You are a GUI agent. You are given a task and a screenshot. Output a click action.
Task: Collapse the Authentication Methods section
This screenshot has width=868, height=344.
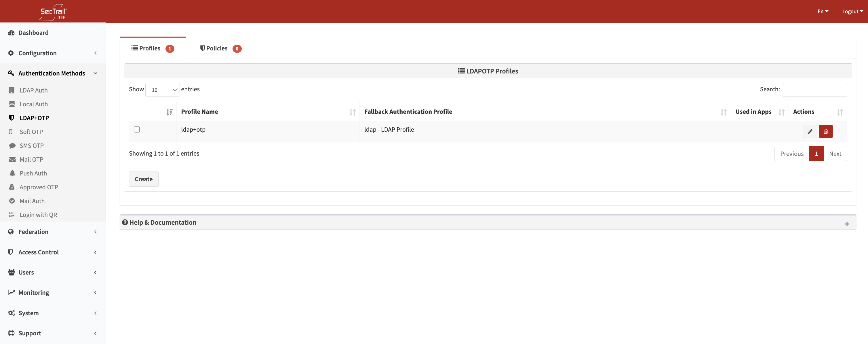pyautogui.click(x=52, y=73)
